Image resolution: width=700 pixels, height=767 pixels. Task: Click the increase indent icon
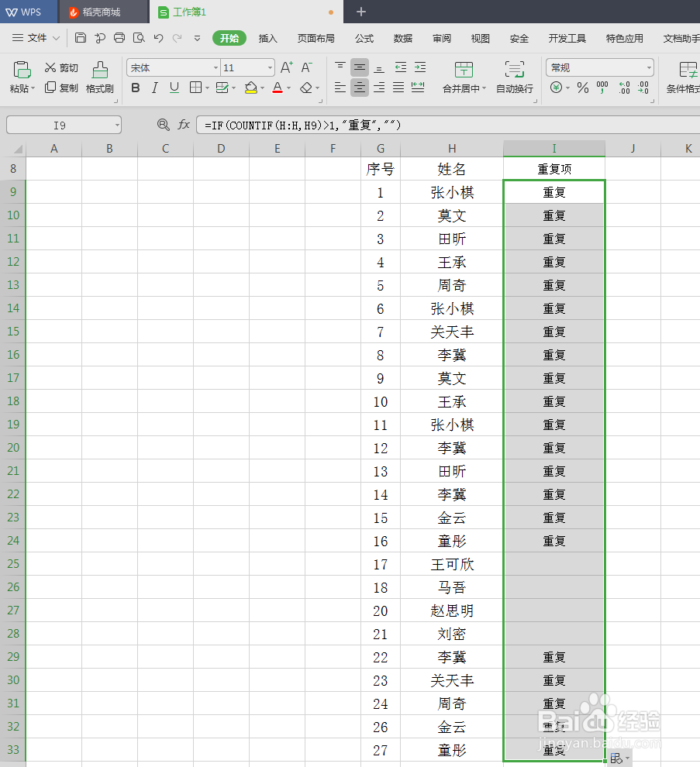click(x=420, y=67)
